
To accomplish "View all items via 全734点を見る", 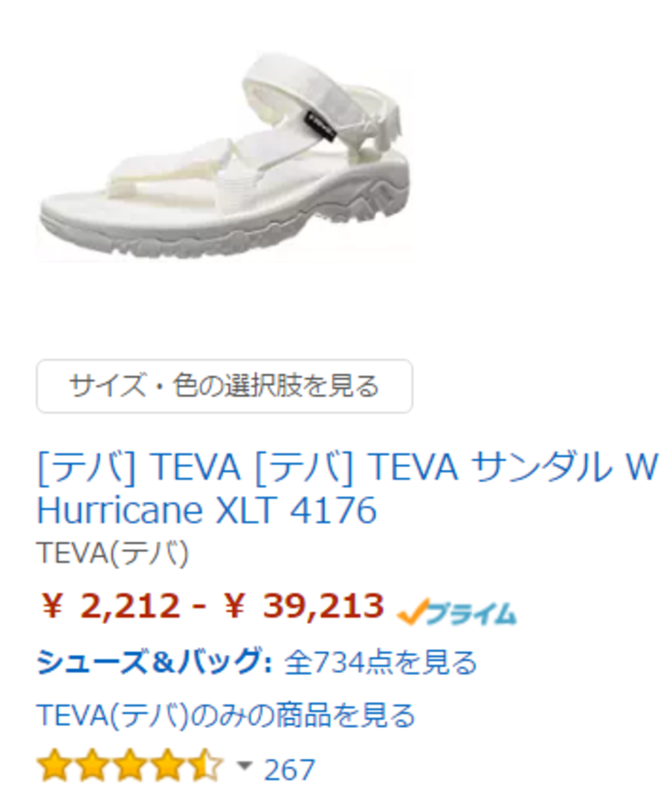I will tap(380, 662).
